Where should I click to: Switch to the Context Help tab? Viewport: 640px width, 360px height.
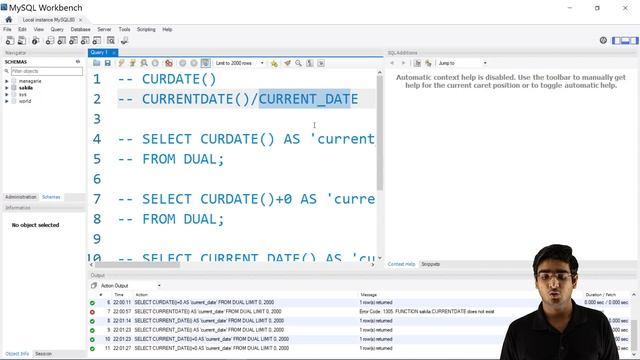click(401, 264)
